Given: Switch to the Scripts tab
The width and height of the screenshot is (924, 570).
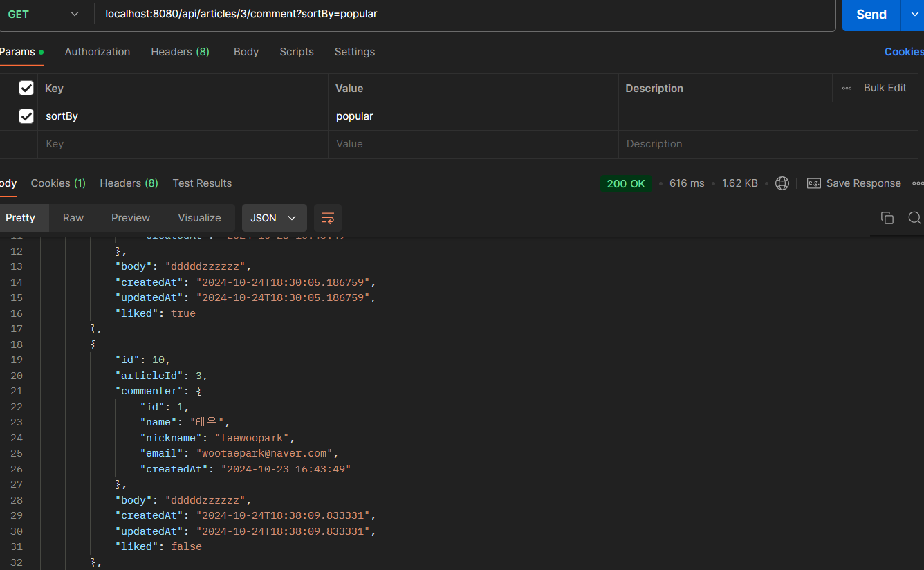Looking at the screenshot, I should click(297, 52).
